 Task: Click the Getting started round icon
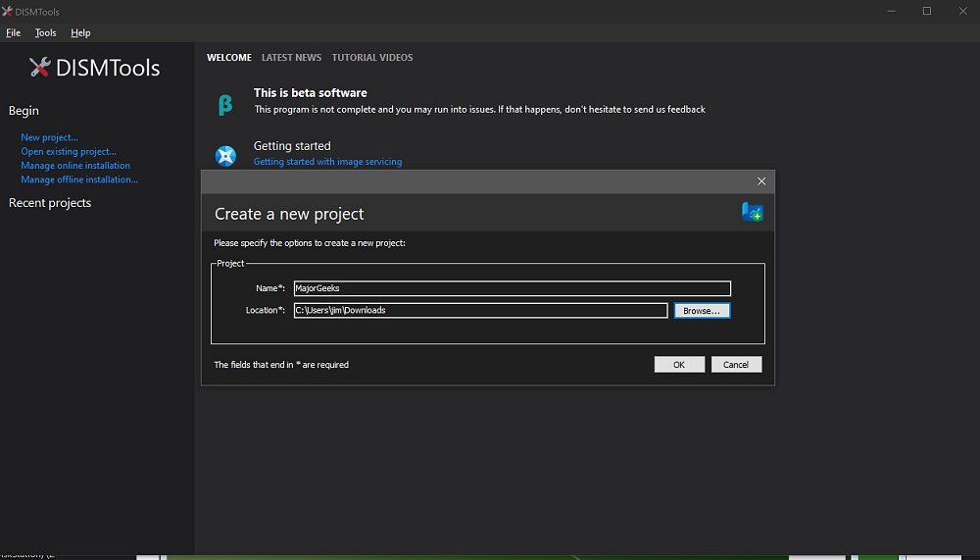tap(225, 156)
